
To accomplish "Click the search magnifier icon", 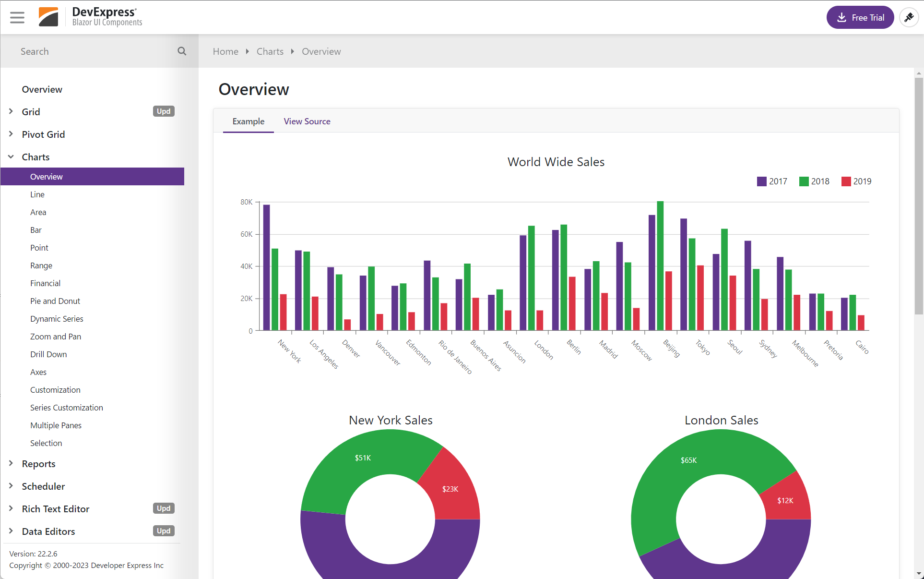I will 182,51.
